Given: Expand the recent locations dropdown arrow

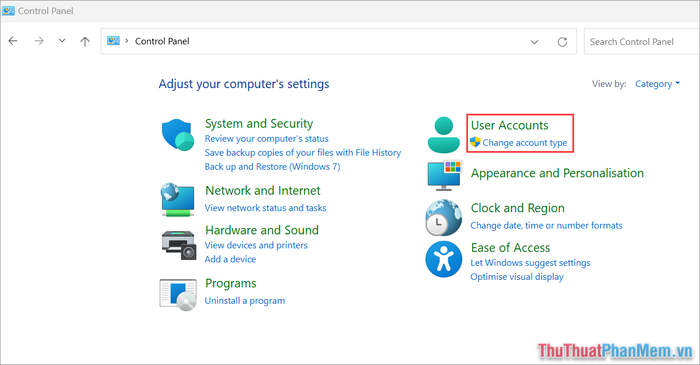Looking at the screenshot, I should 62,41.
